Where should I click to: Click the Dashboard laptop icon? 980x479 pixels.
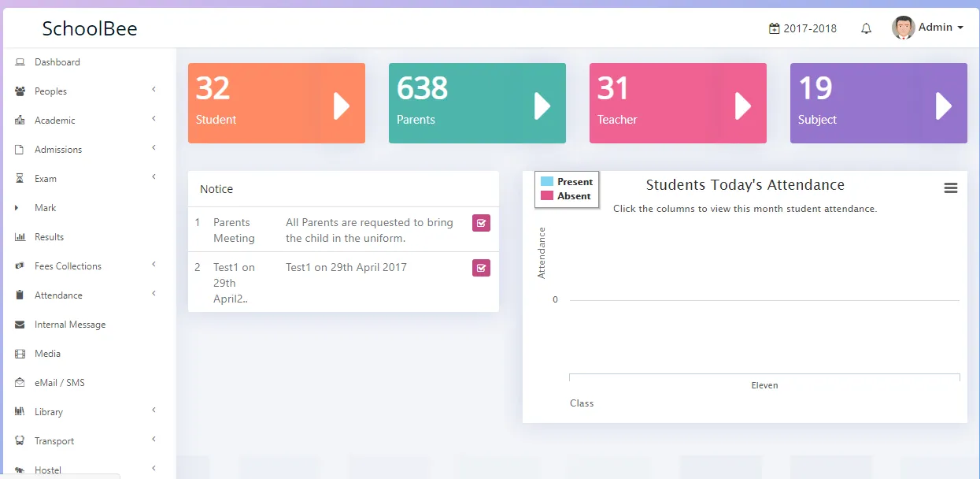point(20,62)
